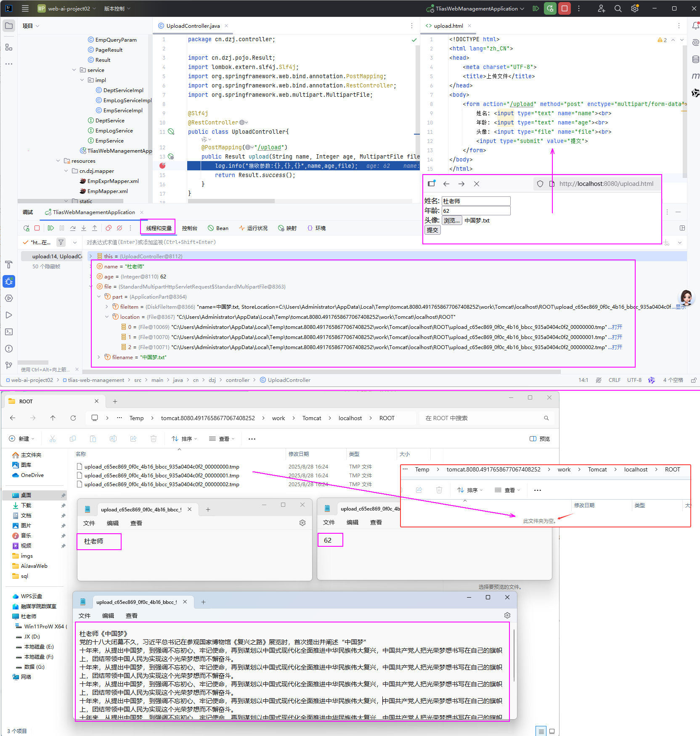Switch to the upload.html editor tab
Screen dimensions: 700x736
pyautogui.click(x=448, y=26)
